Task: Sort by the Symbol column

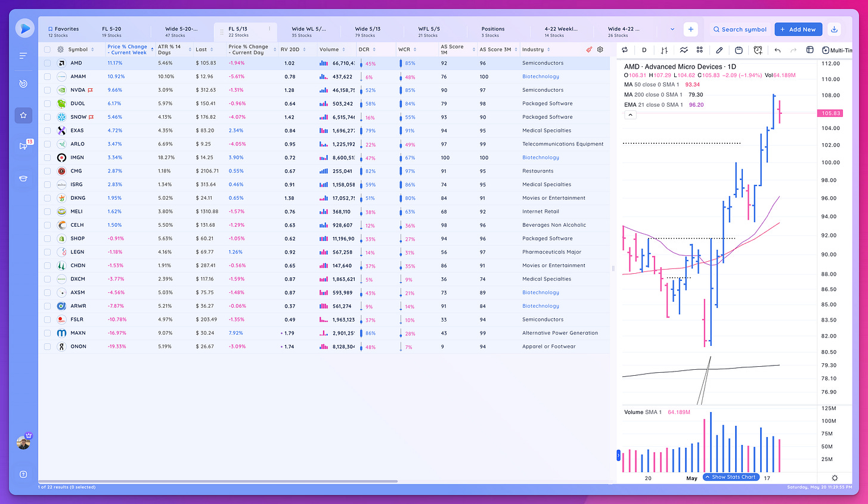Action: pos(81,50)
